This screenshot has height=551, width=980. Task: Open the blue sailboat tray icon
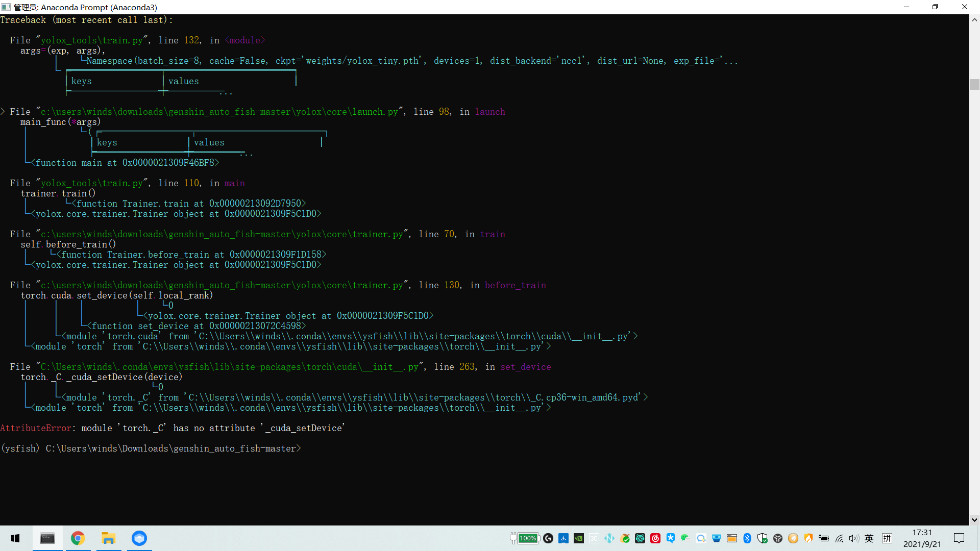pyautogui.click(x=563, y=538)
